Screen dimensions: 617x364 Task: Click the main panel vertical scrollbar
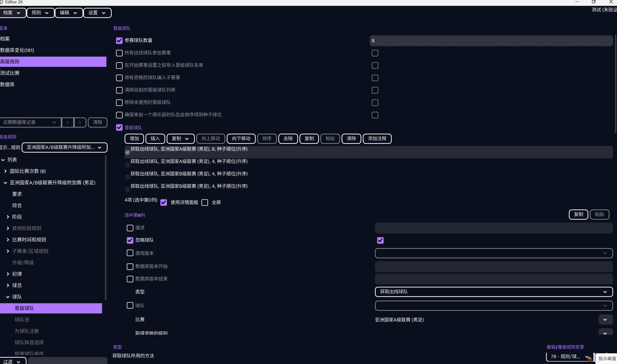[x=616, y=83]
